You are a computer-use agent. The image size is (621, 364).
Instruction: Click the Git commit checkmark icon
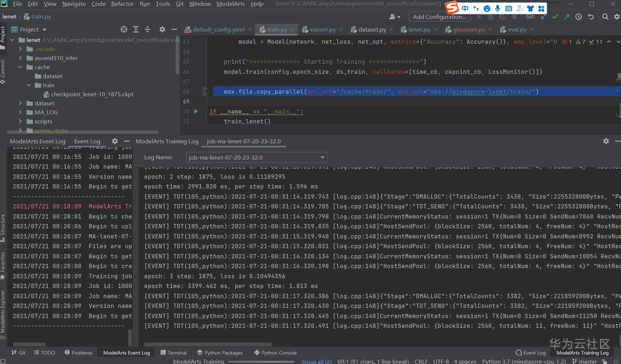click(x=555, y=17)
